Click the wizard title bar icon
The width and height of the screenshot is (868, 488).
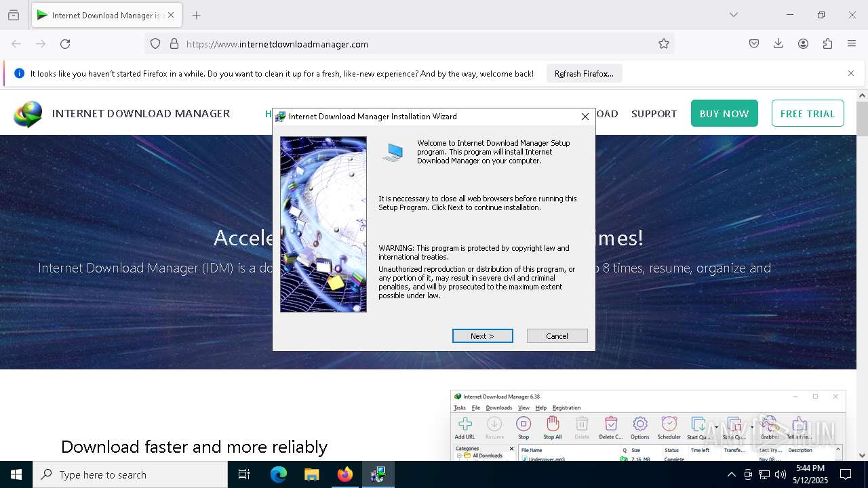click(x=281, y=117)
